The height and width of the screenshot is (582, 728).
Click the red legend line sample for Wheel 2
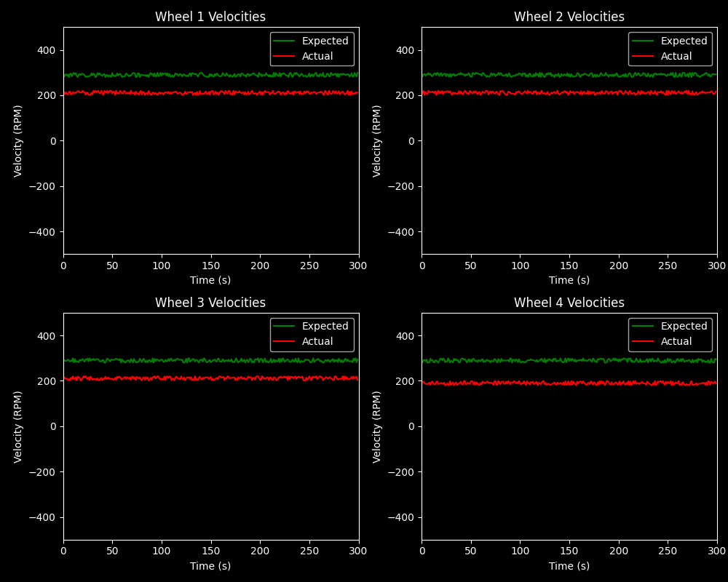pyautogui.click(x=644, y=56)
